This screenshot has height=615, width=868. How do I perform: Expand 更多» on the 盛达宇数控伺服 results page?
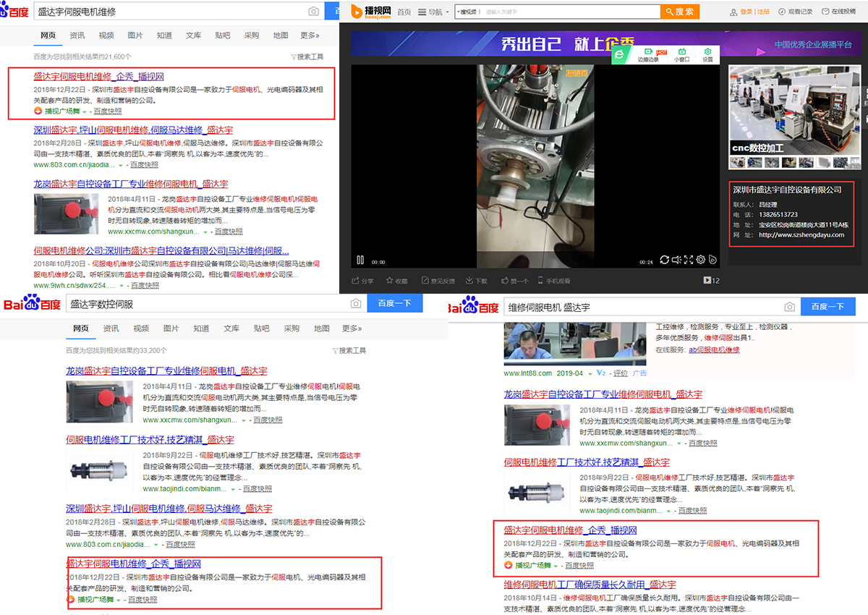coord(352,328)
